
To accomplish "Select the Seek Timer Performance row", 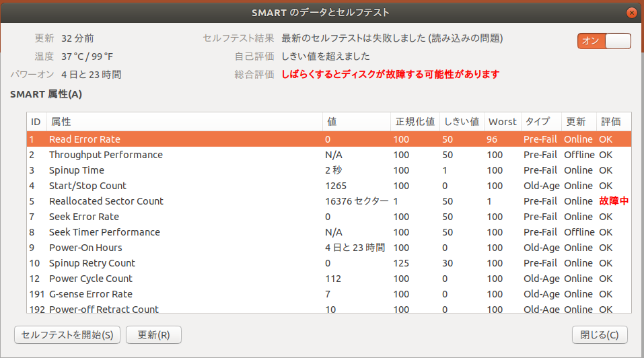I will [329, 232].
